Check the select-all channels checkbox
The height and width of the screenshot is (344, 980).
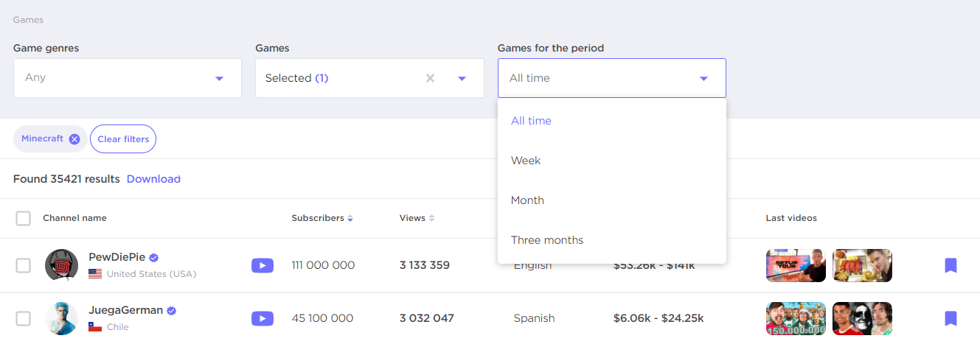pos(24,218)
